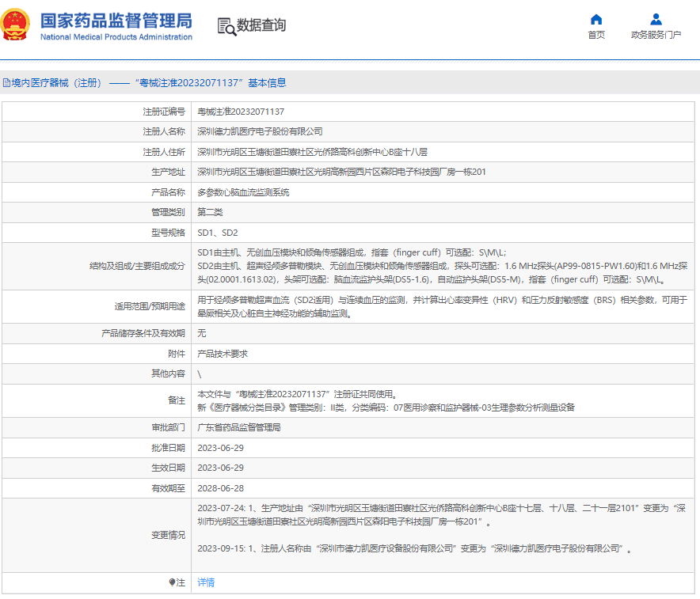Viewport: 700px width, 599px height.
Task: Select approving department 广东省药品监督管理局
Action: pyautogui.click(x=239, y=427)
